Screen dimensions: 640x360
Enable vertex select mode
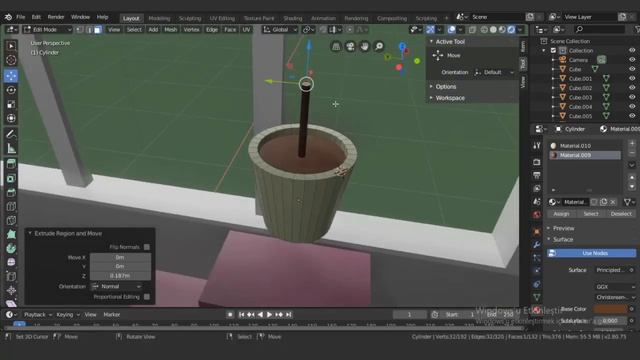[80, 29]
